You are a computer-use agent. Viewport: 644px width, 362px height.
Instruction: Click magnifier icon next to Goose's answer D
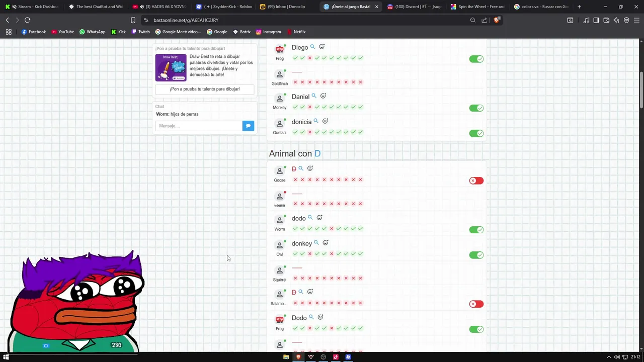coord(301,168)
